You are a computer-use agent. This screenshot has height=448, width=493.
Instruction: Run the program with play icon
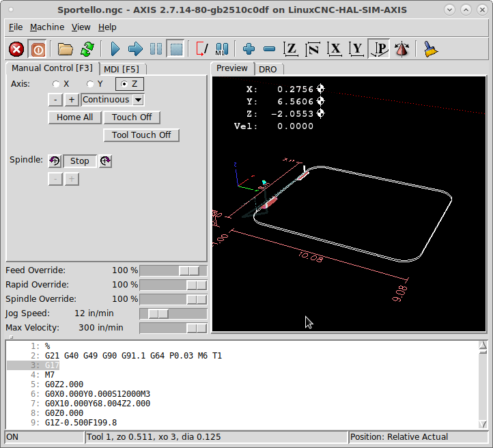pos(115,49)
